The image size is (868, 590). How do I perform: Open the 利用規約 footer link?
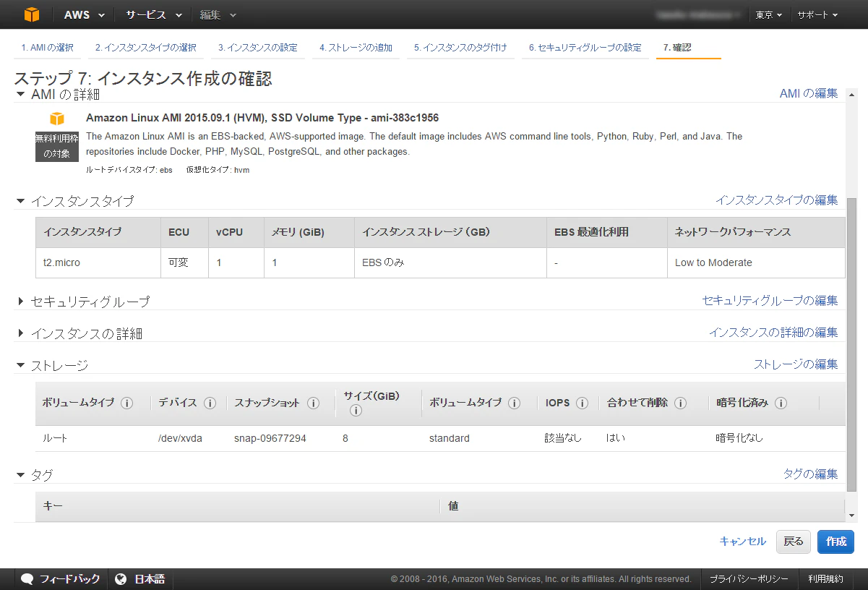click(x=825, y=579)
